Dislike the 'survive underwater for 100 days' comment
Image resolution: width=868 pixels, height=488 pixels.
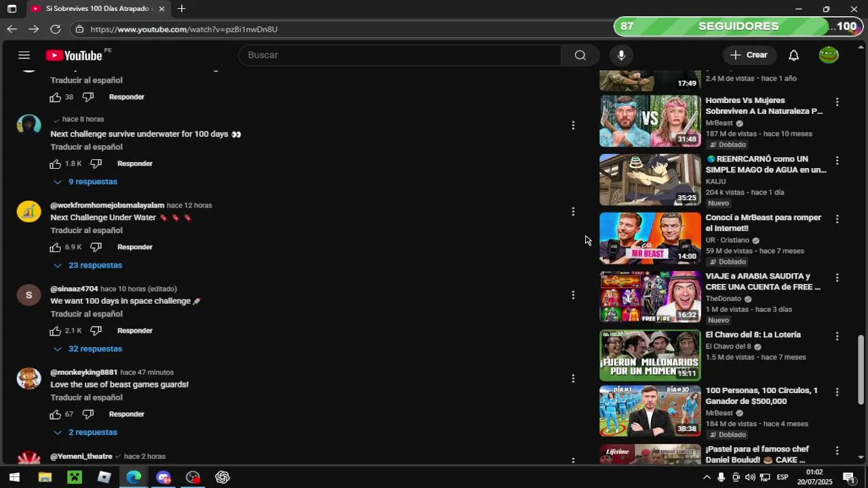tap(96, 163)
